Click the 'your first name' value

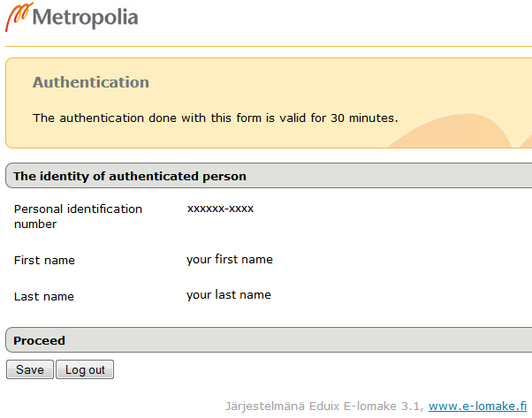230,260
